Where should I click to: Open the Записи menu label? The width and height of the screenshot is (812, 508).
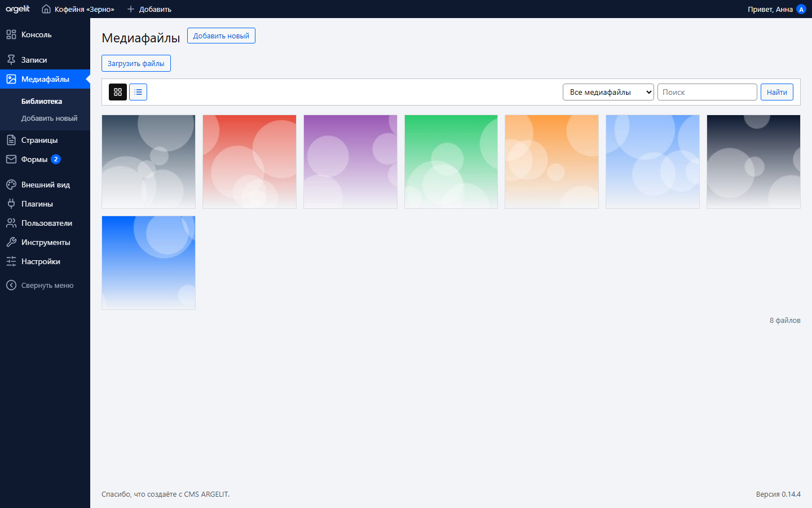(34, 60)
